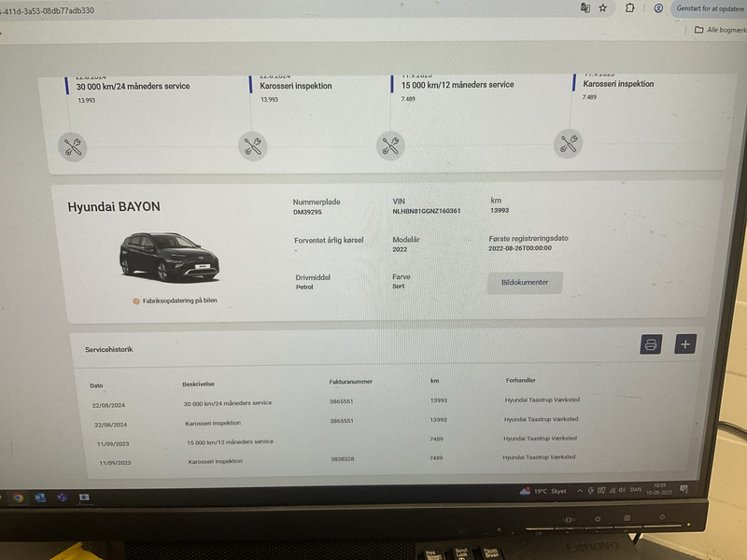Click 'Genstart for at opdatere' button

coord(707,7)
